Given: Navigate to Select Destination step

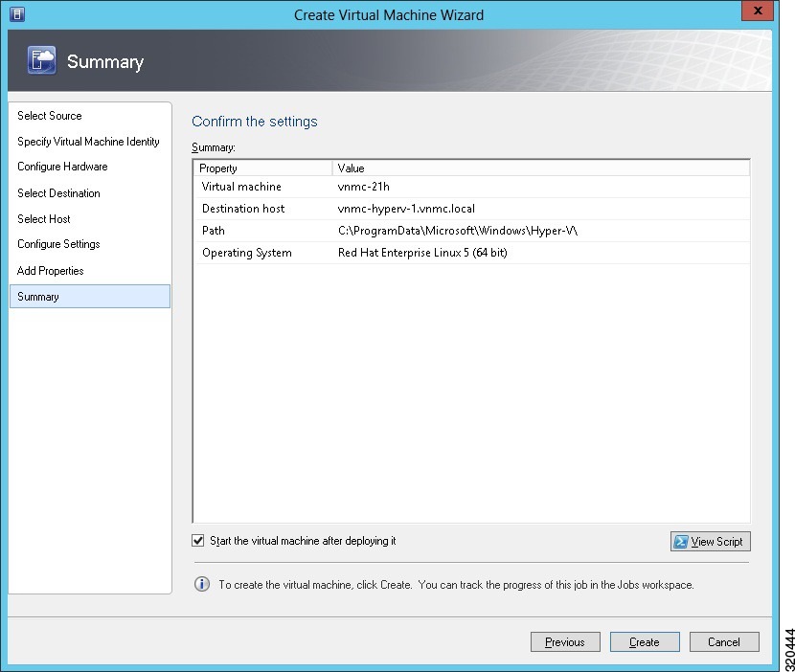Looking at the screenshot, I should (x=58, y=193).
